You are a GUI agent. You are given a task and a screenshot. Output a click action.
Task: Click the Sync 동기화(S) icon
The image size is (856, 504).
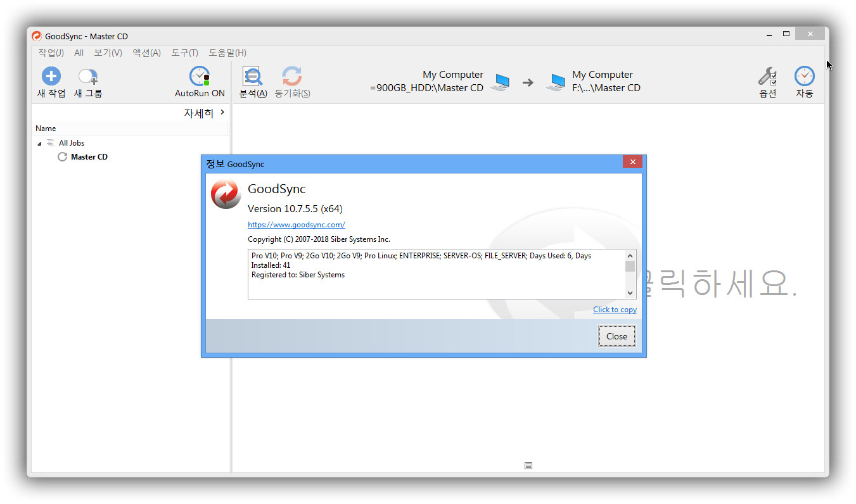(x=292, y=77)
